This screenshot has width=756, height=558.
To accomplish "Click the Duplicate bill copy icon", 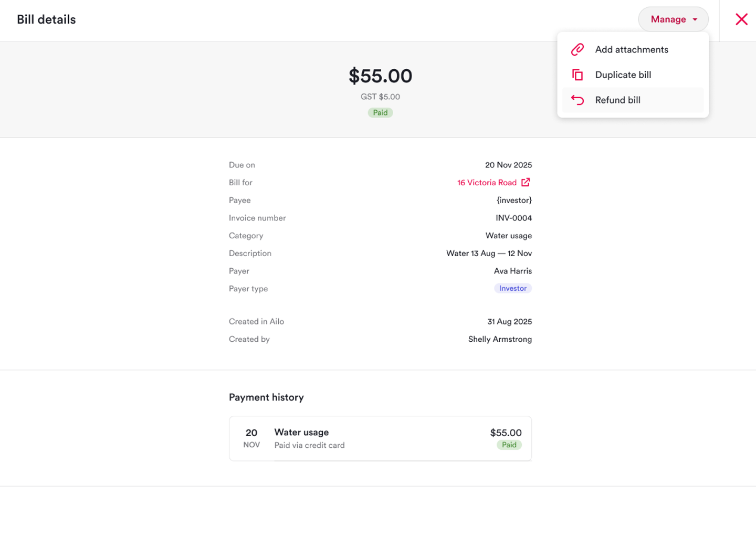I will click(577, 75).
